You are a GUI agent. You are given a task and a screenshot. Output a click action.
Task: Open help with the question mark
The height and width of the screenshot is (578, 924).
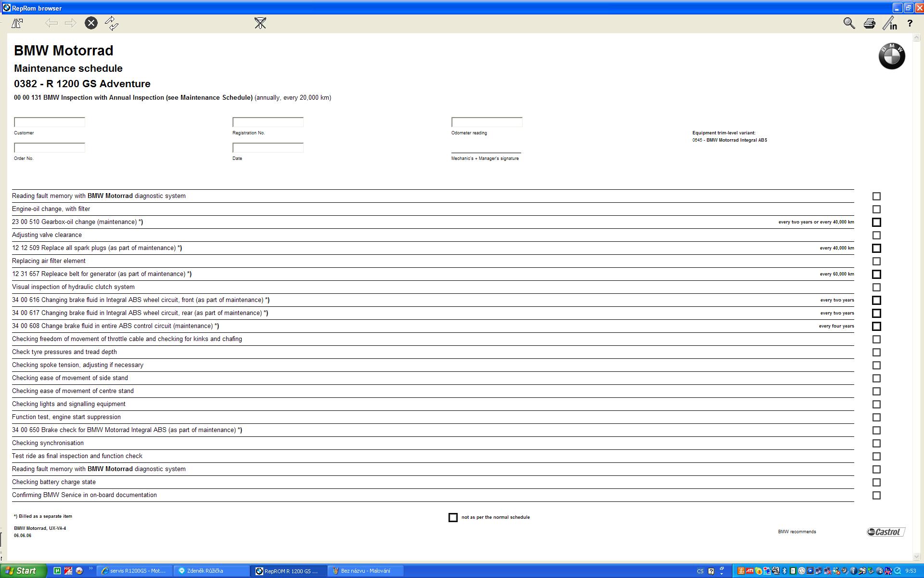tap(910, 23)
